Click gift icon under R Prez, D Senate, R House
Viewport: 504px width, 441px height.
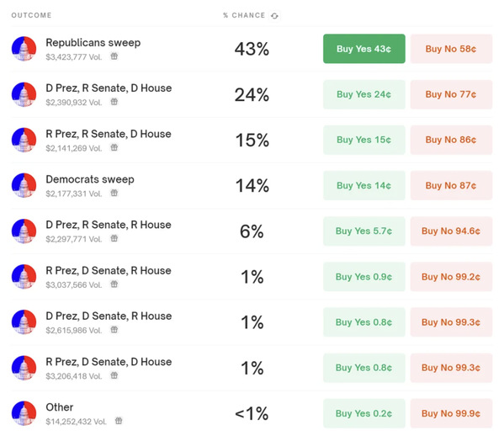(114, 284)
